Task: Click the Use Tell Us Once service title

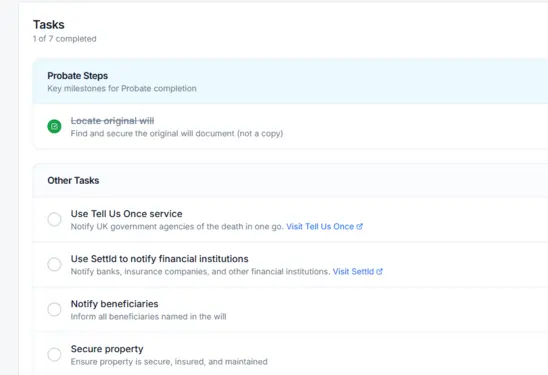Action: 127,214
